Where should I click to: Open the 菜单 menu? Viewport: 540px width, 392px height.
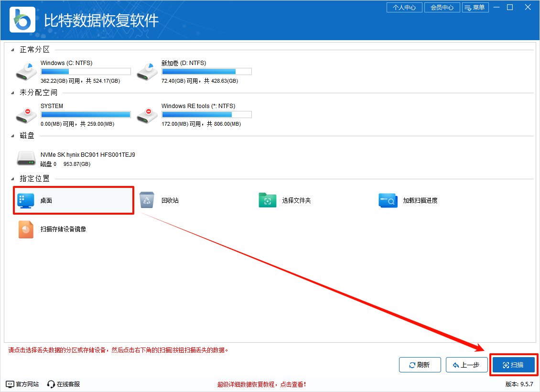[475, 7]
